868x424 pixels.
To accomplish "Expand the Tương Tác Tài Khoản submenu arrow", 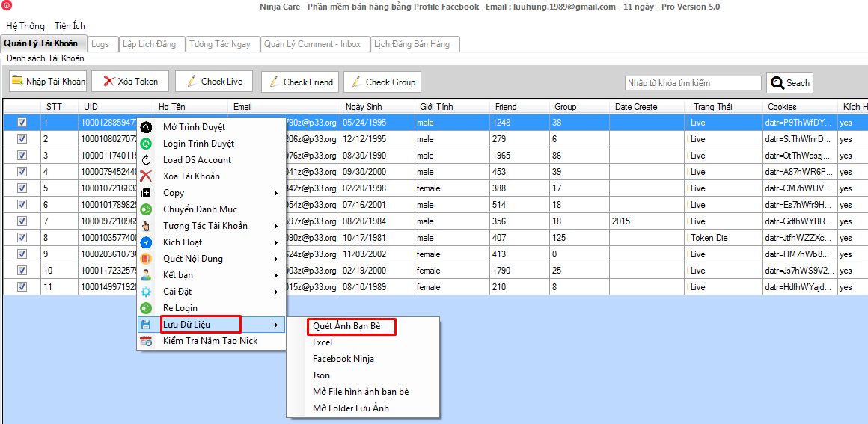I will [x=275, y=226].
